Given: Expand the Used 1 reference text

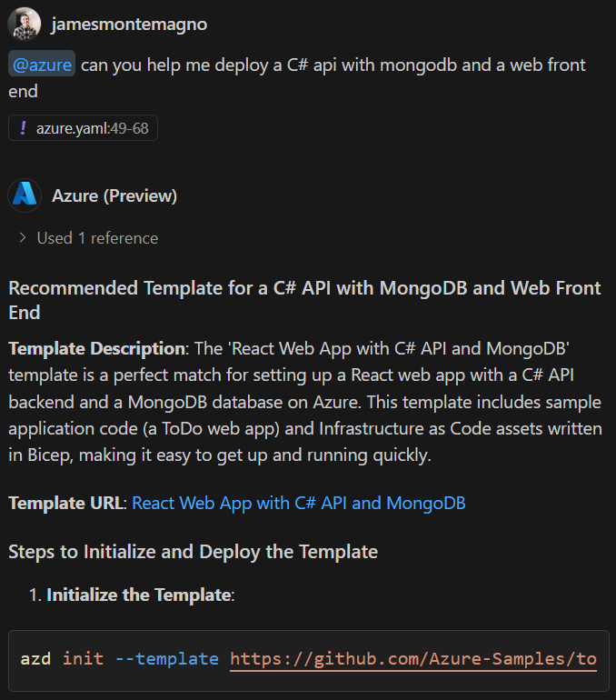Looking at the screenshot, I should point(97,238).
